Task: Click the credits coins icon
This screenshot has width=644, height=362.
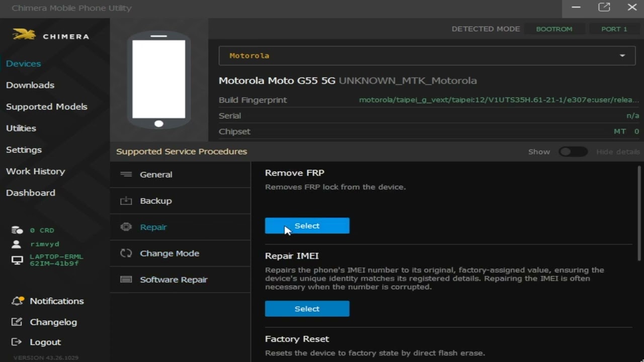Action: pos(17,230)
